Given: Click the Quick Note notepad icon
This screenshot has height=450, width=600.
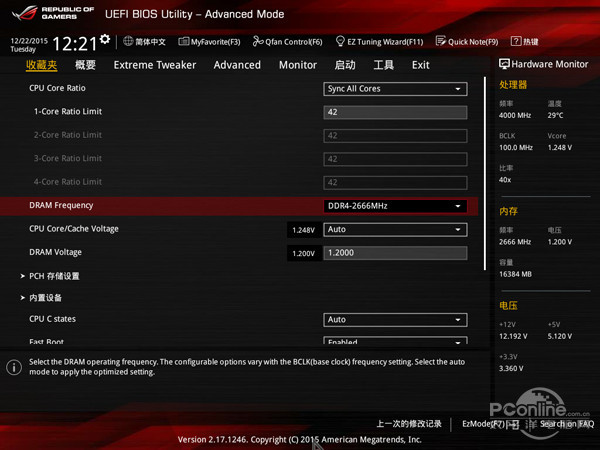Looking at the screenshot, I should (x=441, y=41).
